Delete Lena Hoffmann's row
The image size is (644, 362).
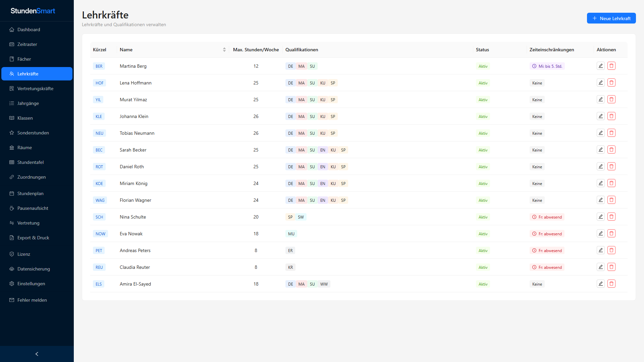611,83
